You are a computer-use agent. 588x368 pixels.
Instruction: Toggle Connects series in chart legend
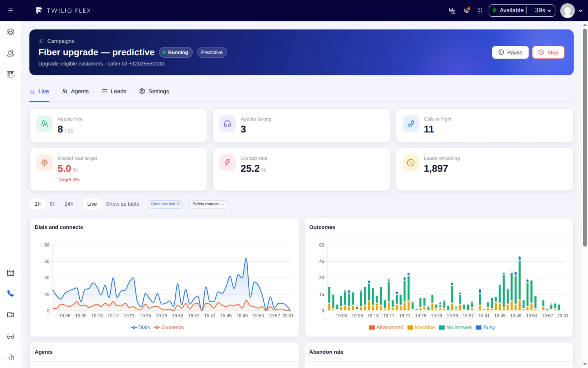[169, 327]
